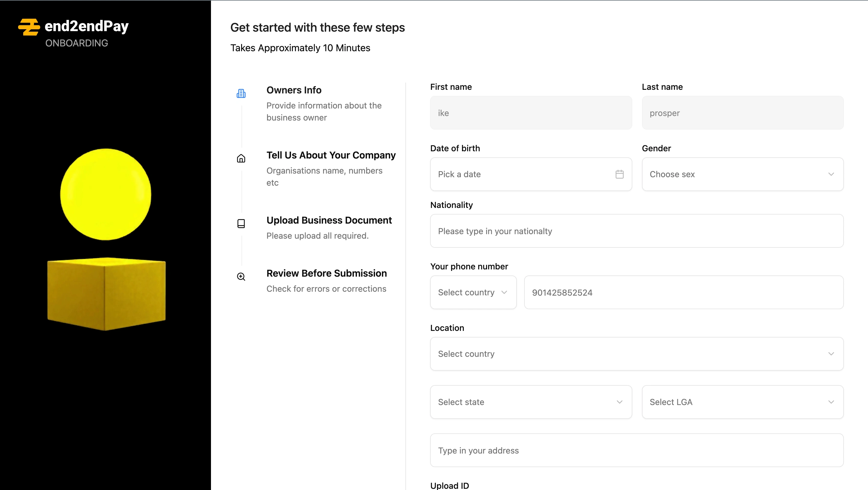
Task: Open phone Select country code dropdown
Action: (473, 293)
